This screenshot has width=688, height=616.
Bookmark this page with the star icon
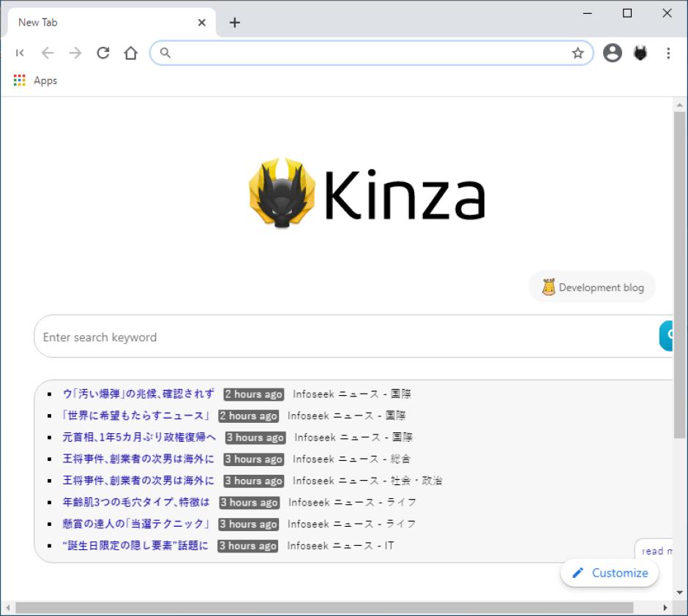point(578,53)
